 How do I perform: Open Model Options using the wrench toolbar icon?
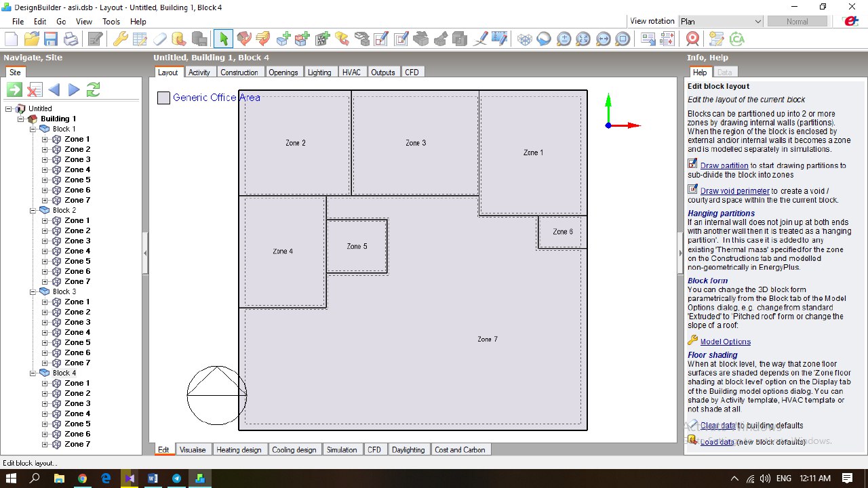(x=120, y=39)
